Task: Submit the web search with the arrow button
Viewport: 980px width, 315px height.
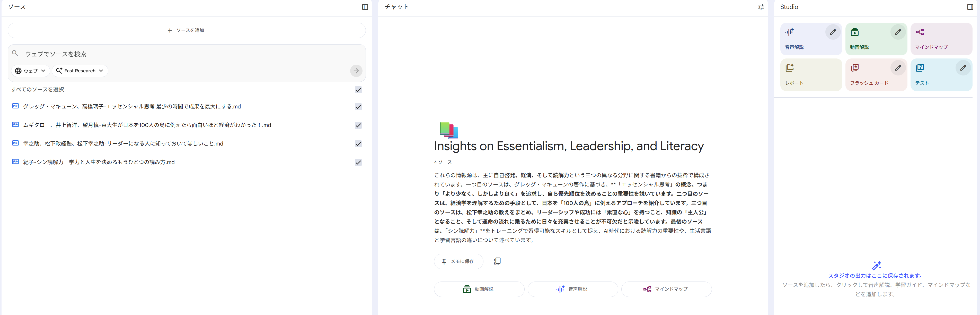Action: coord(356,71)
